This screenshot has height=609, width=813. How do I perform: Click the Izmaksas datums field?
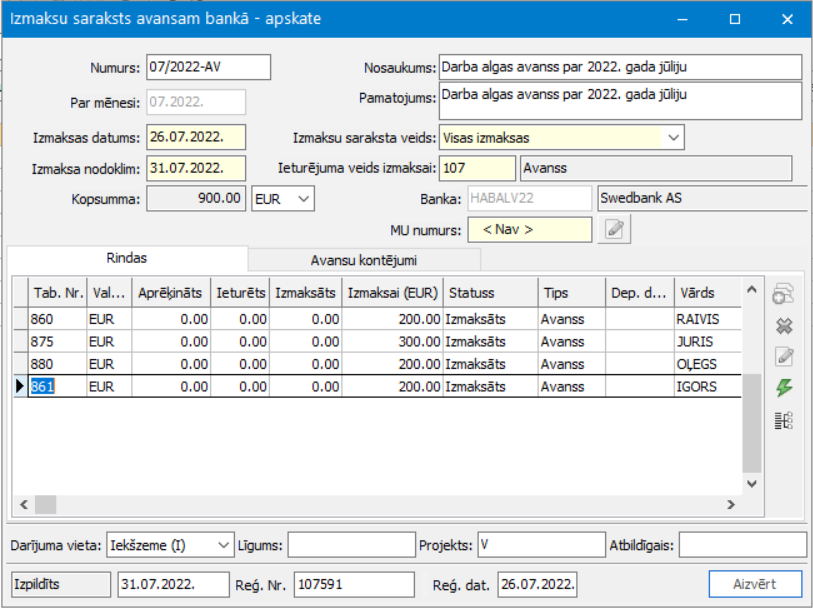(x=196, y=137)
